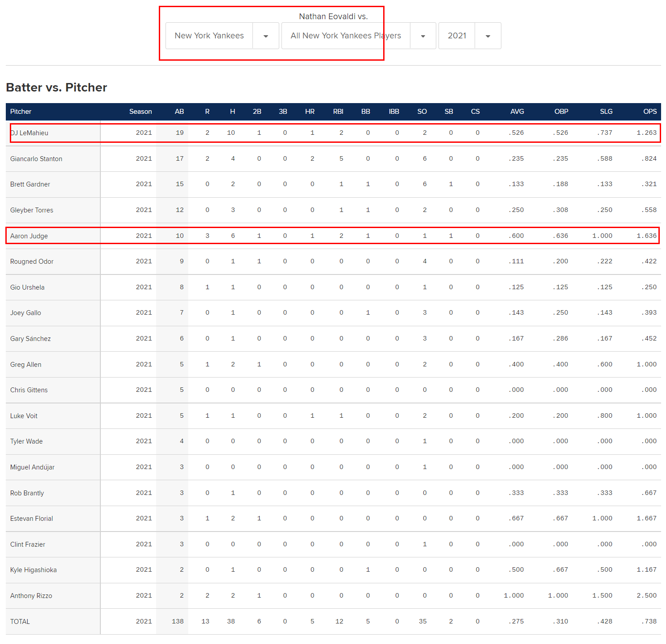666x644 pixels.
Task: Click Clint Frazier player name
Action: 28,544
